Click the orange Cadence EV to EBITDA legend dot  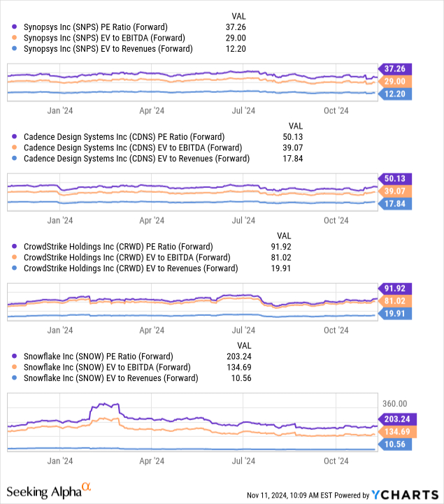[x=15, y=148]
